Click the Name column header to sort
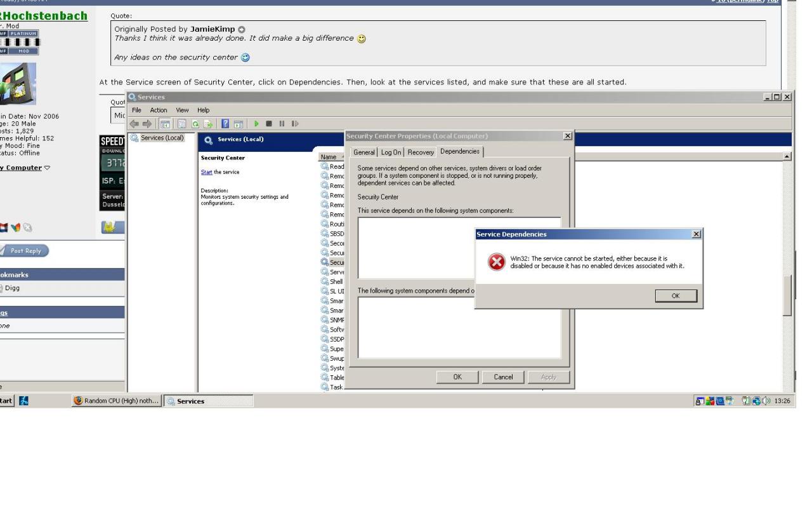 point(329,157)
